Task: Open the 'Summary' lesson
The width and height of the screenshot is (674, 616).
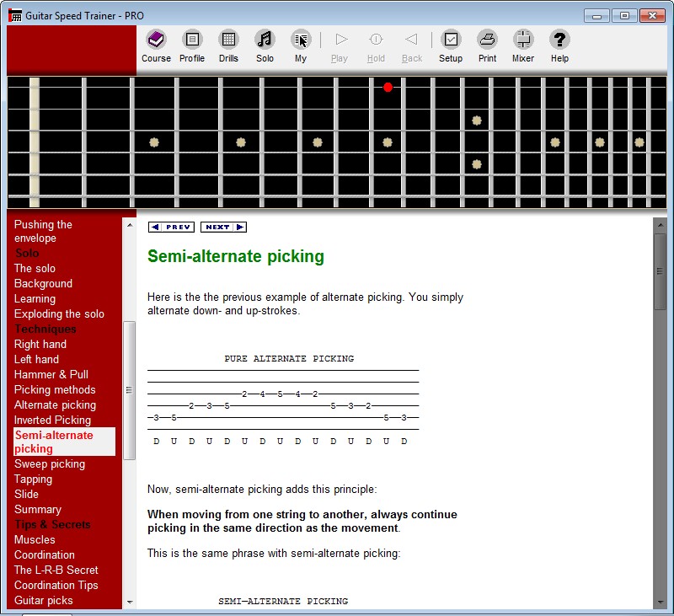Action: pos(38,509)
